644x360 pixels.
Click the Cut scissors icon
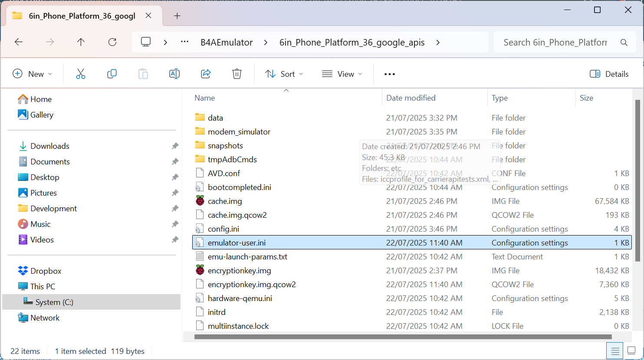pos(81,74)
